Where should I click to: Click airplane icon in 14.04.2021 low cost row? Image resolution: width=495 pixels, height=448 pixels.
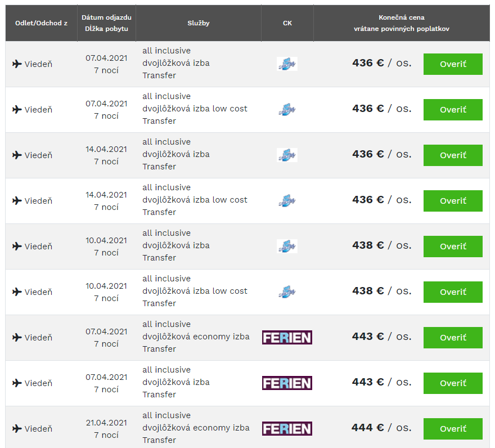click(x=17, y=200)
